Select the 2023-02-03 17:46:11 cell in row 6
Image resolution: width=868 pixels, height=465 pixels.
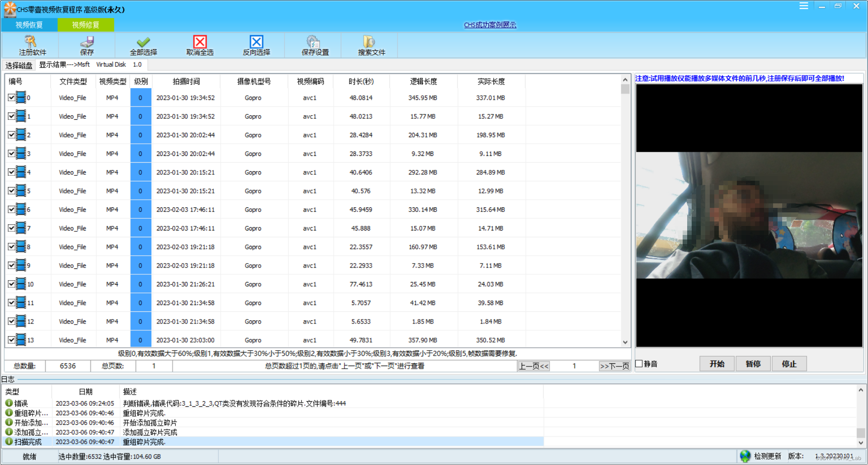tap(186, 210)
